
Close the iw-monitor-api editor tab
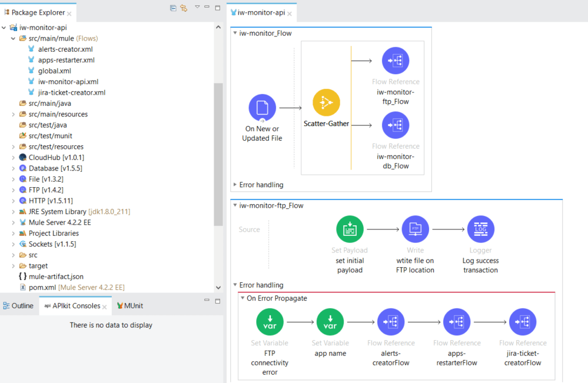[x=290, y=14]
